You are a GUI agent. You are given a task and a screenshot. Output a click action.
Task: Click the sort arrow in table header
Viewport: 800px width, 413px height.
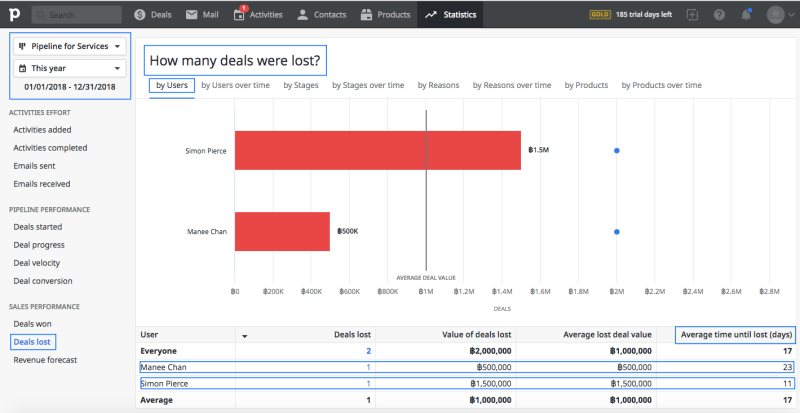tap(244, 336)
